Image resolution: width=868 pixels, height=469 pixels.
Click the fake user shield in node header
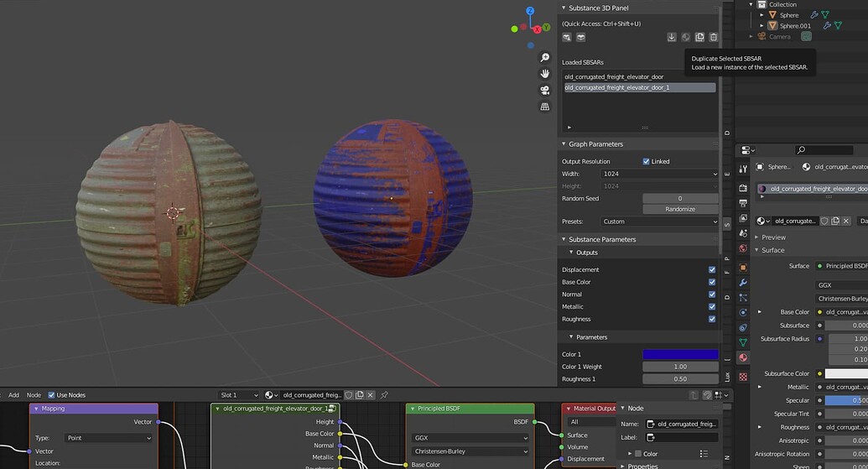click(x=349, y=395)
